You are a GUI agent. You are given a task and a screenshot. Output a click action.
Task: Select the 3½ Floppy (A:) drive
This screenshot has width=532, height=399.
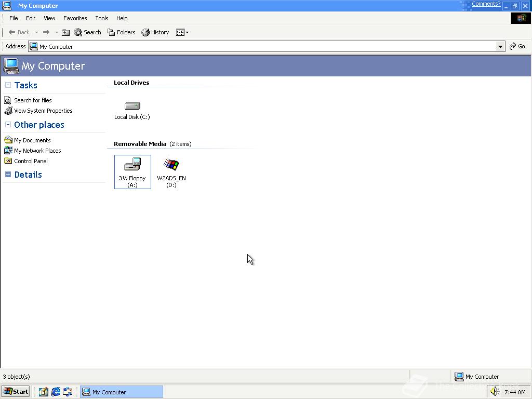click(132, 171)
